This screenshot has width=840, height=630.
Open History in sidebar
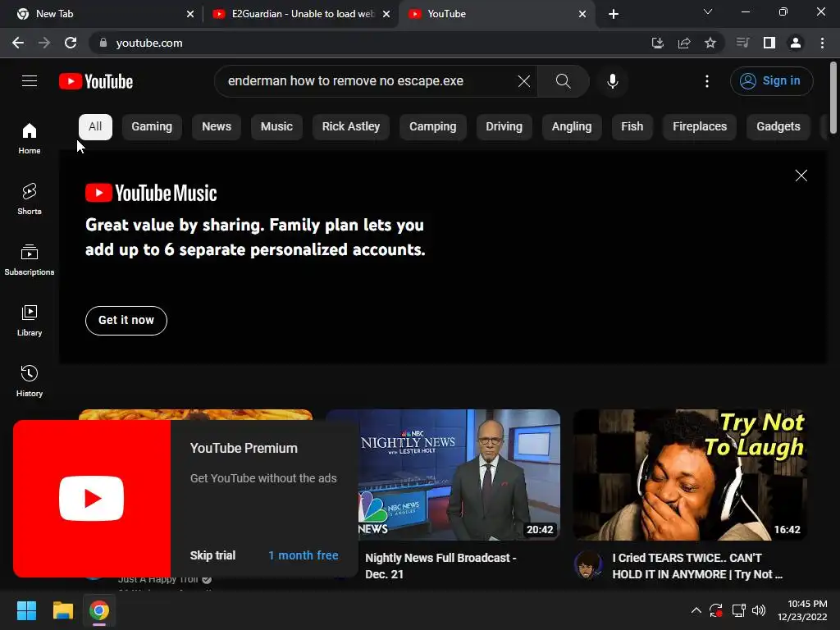[30, 381]
